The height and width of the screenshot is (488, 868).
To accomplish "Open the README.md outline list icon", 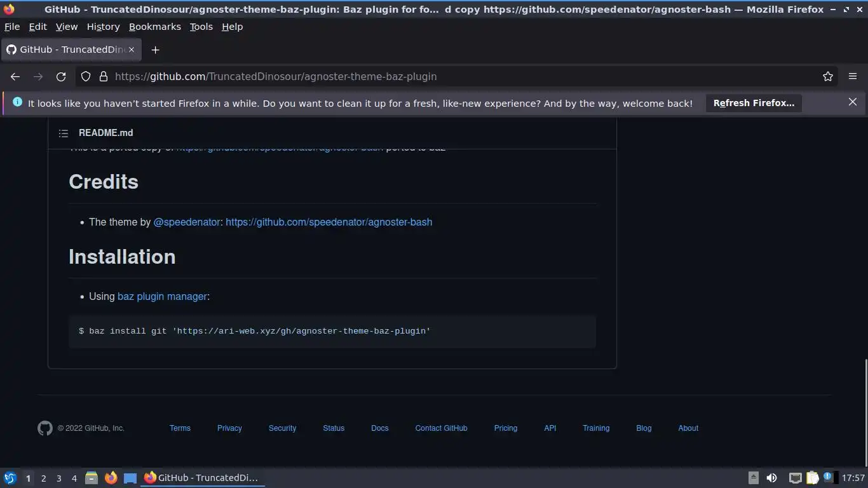I will (x=64, y=133).
